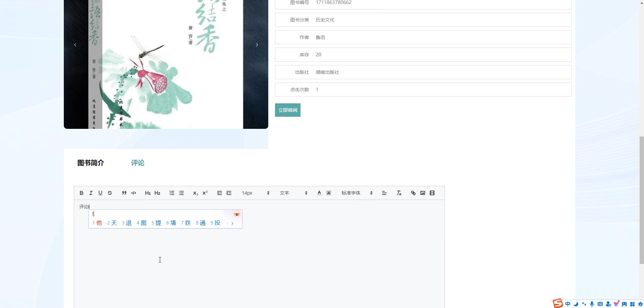Choose IME candidate 9 投
The image size is (644, 308).
click(215, 223)
